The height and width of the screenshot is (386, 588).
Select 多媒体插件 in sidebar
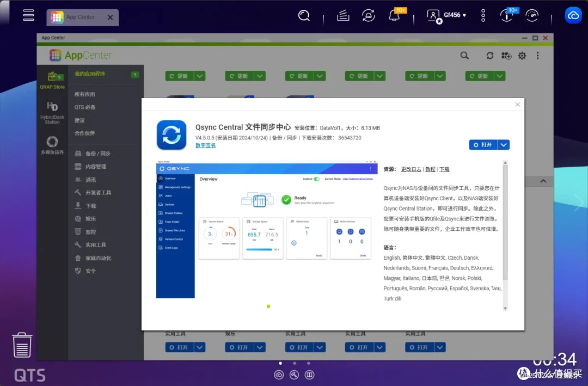point(52,145)
